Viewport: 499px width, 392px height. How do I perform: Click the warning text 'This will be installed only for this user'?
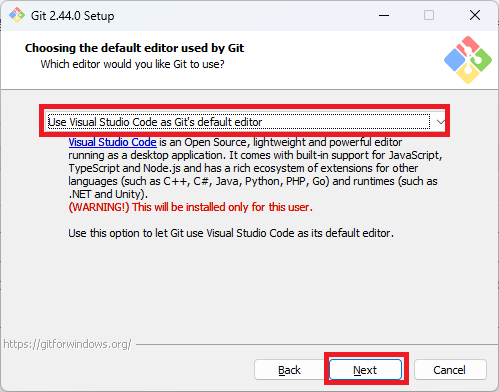tap(190, 207)
